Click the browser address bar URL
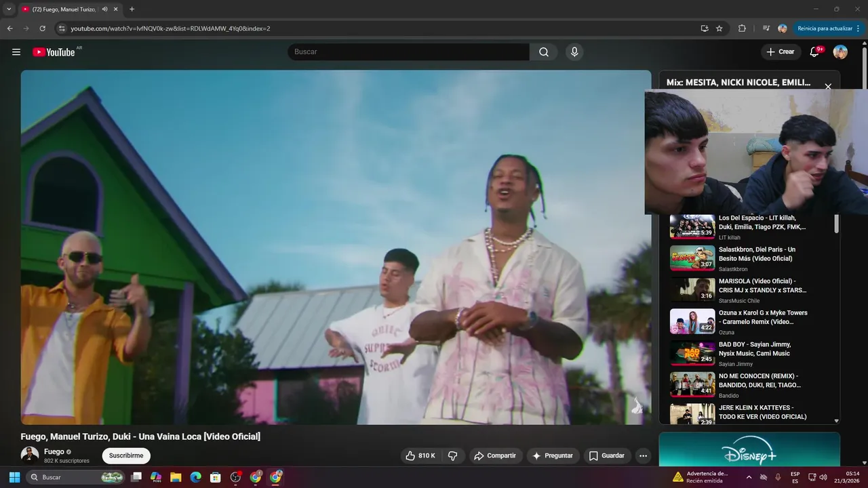Viewport: 868px width, 488px height. (170, 28)
